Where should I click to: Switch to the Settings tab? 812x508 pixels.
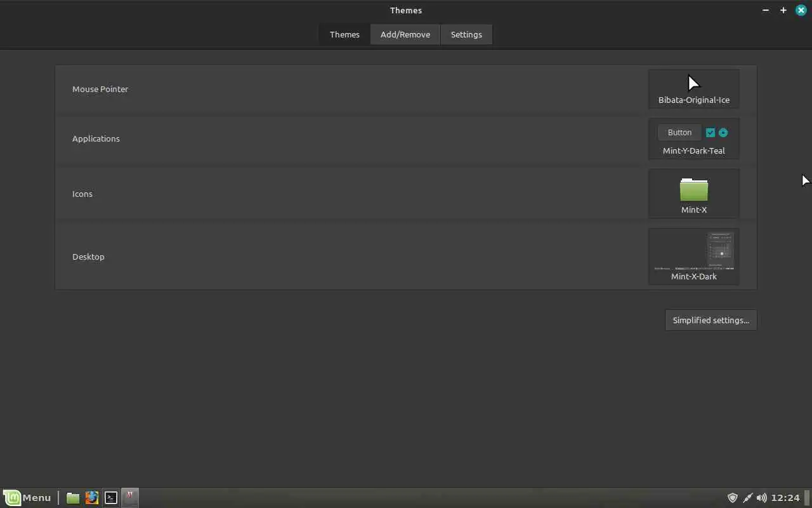coord(466,34)
